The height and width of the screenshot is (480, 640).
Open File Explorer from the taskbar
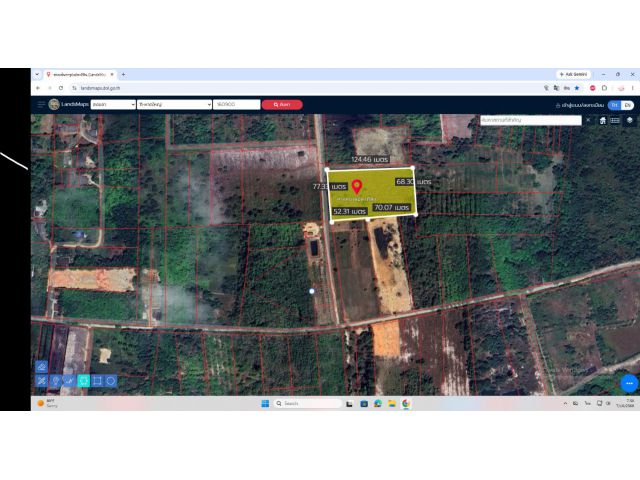[392, 404]
